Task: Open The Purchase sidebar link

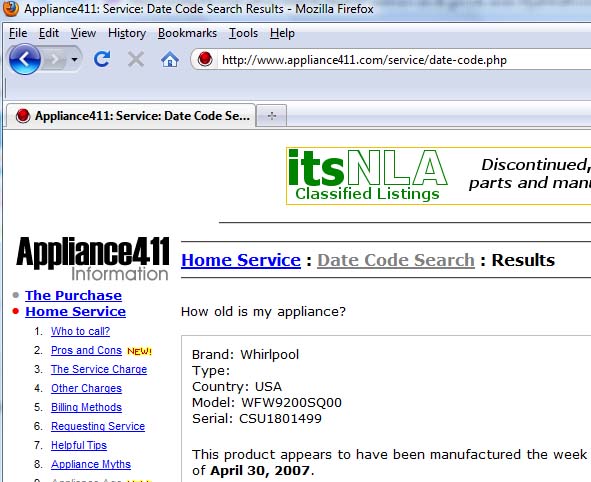Action: pos(73,295)
